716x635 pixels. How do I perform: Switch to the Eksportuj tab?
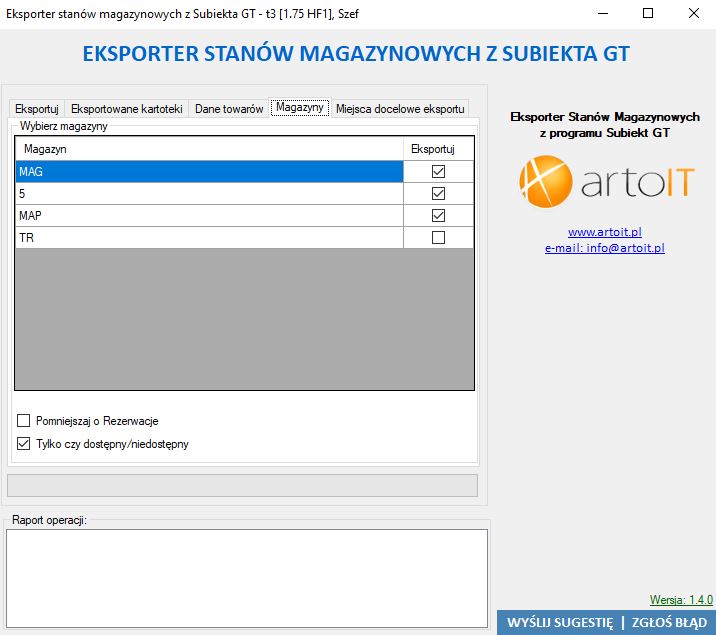tap(37, 108)
